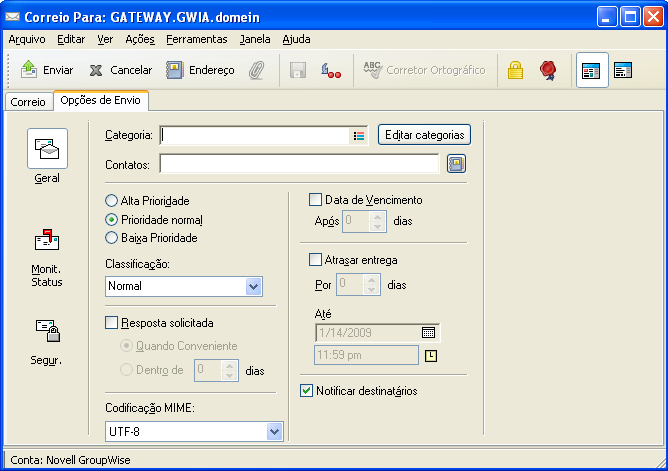Open address book beside Contatos field
The height and width of the screenshot is (471, 668).
click(456, 164)
